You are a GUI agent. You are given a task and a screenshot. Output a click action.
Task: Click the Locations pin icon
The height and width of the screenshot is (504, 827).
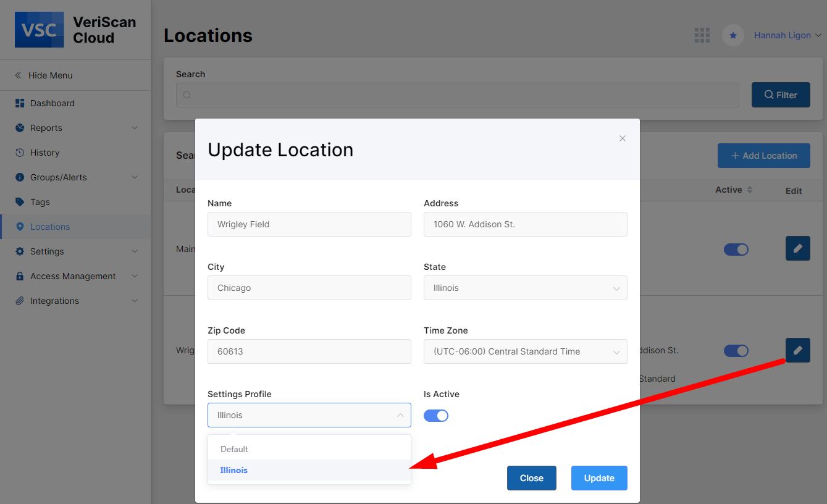[x=19, y=227]
